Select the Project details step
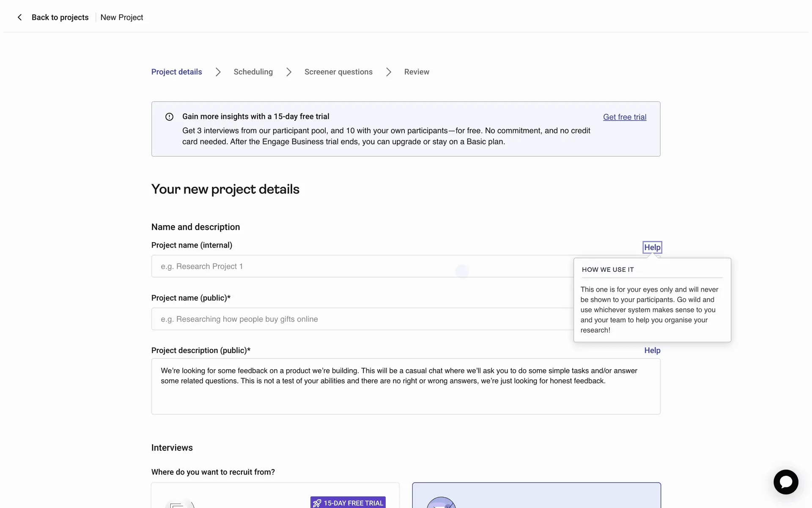The image size is (812, 508). click(176, 72)
